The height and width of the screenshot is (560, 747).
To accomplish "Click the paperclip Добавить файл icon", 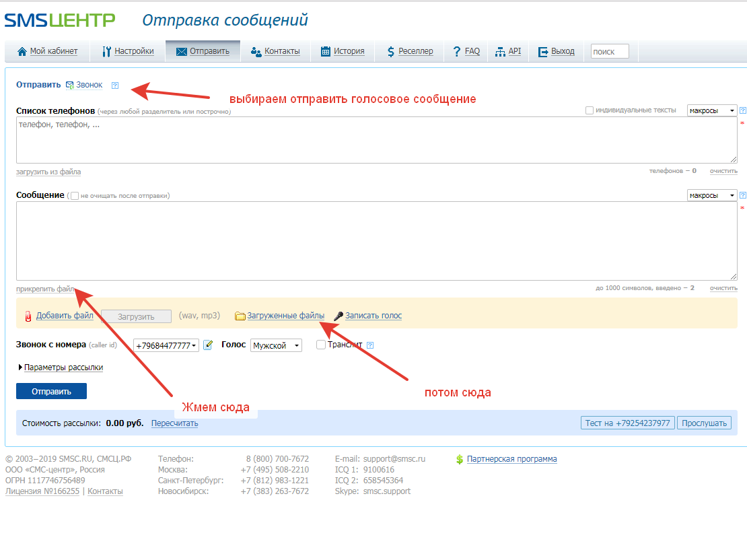I will [x=28, y=316].
